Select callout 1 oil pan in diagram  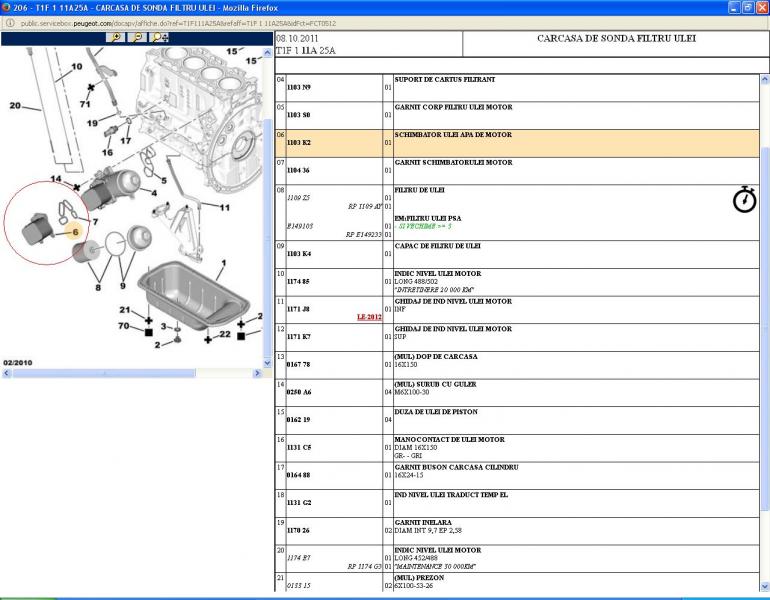click(x=224, y=263)
